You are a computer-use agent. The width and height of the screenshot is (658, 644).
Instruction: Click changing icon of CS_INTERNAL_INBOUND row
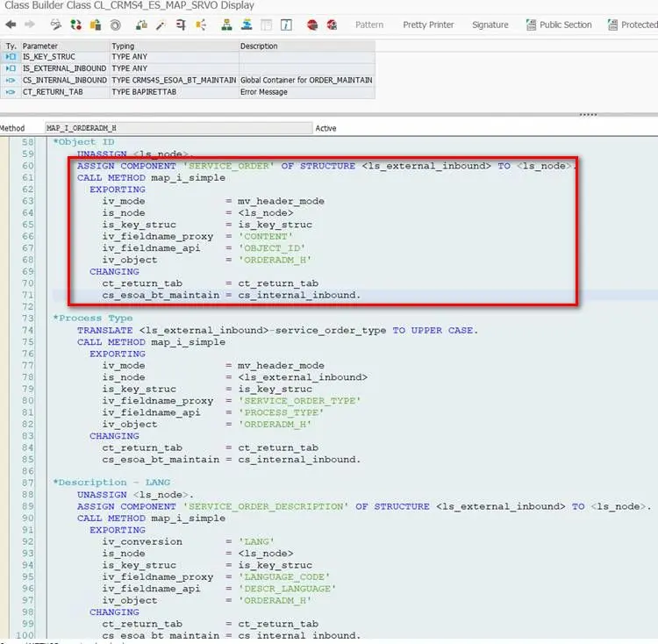coord(11,80)
